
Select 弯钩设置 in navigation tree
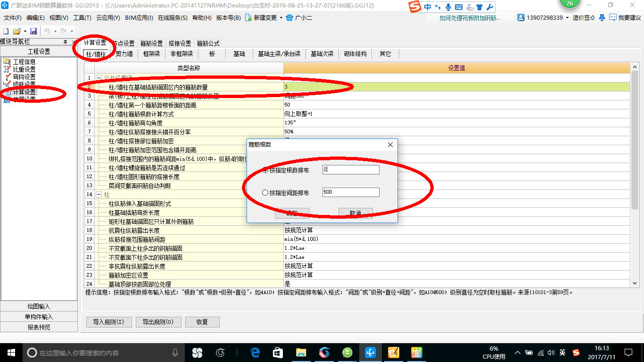point(24,77)
